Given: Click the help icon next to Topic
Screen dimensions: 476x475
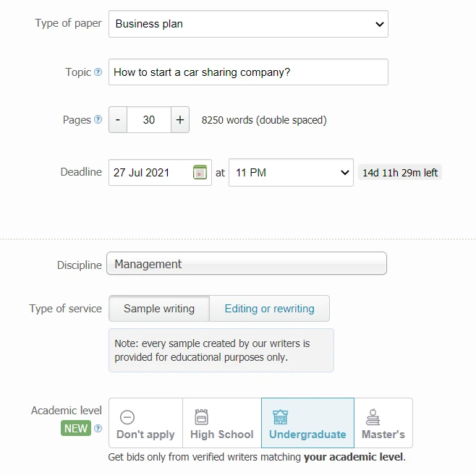Looking at the screenshot, I should (x=98, y=72).
